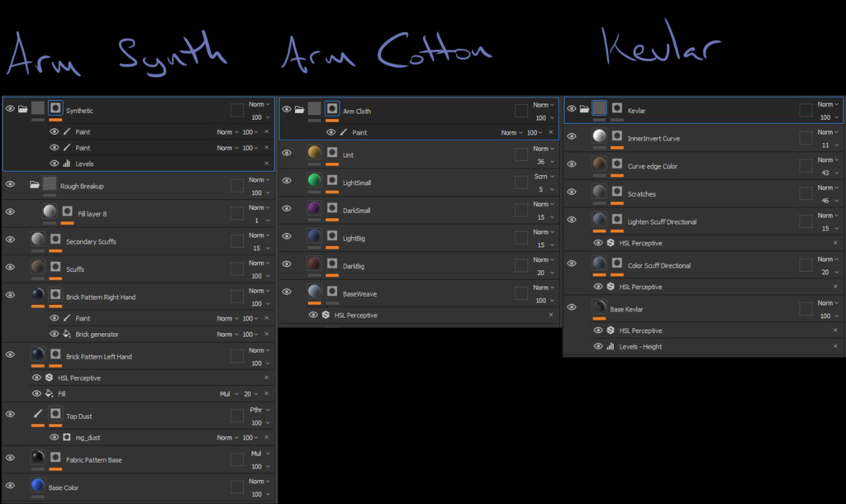
Task: Hide the Secondary Scuffs layer
Action: (10, 240)
